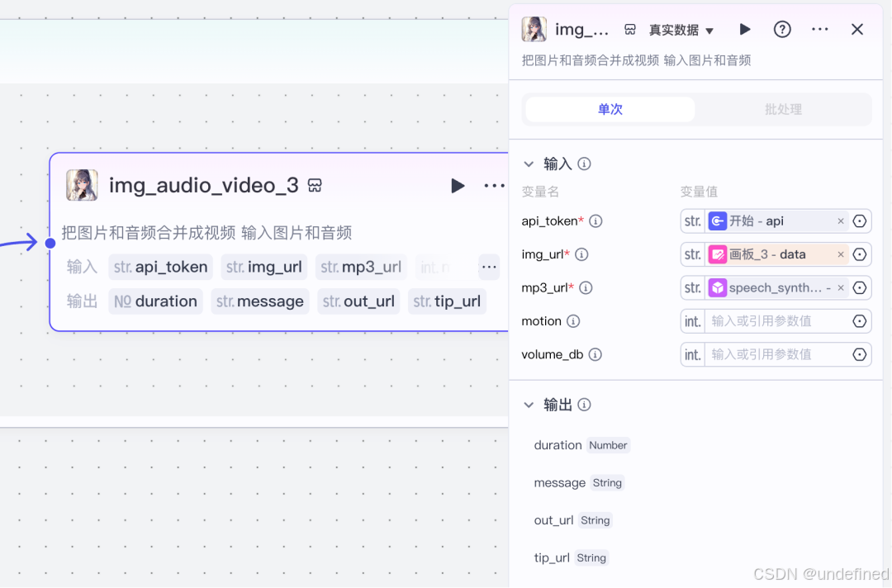
Task: Run the node from side panel play button
Action: click(x=745, y=30)
